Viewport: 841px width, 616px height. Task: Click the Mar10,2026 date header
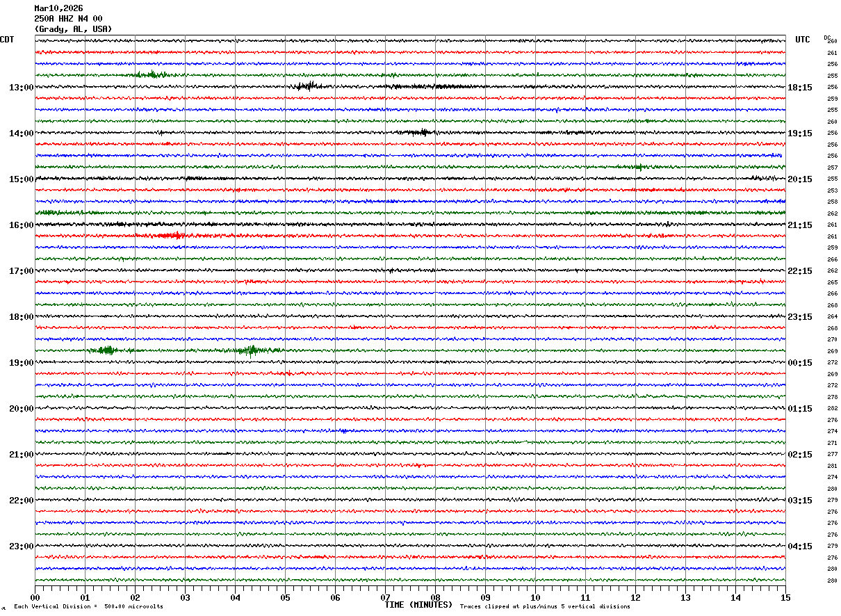click(x=58, y=8)
